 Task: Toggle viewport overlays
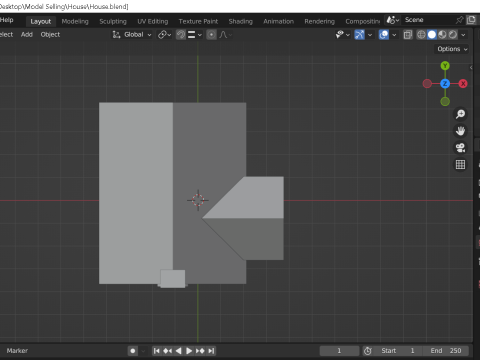[x=384, y=35]
